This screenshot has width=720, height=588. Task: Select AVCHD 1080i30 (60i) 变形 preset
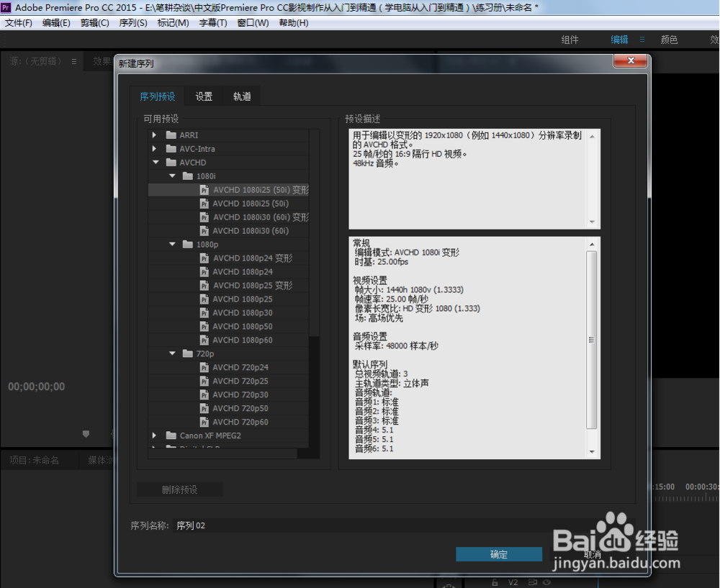[228, 217]
